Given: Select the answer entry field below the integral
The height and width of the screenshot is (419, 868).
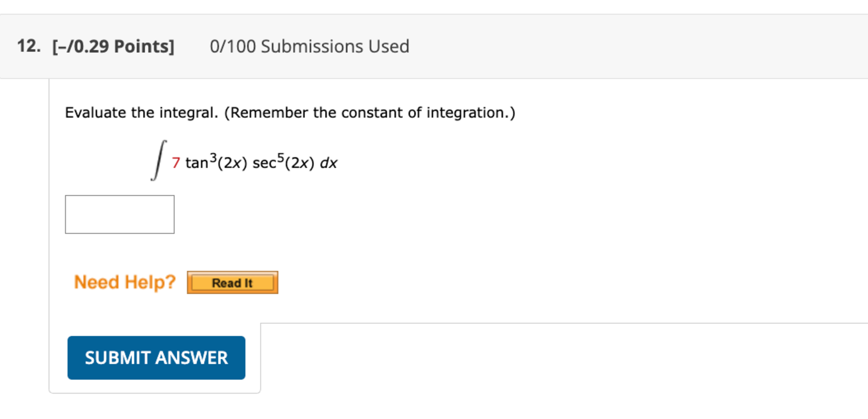Looking at the screenshot, I should pyautogui.click(x=120, y=214).
